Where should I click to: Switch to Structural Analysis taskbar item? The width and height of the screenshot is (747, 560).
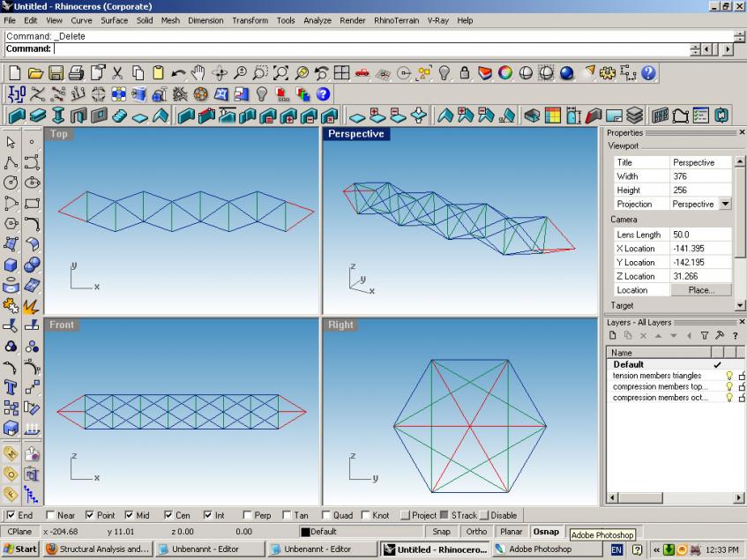click(x=99, y=549)
